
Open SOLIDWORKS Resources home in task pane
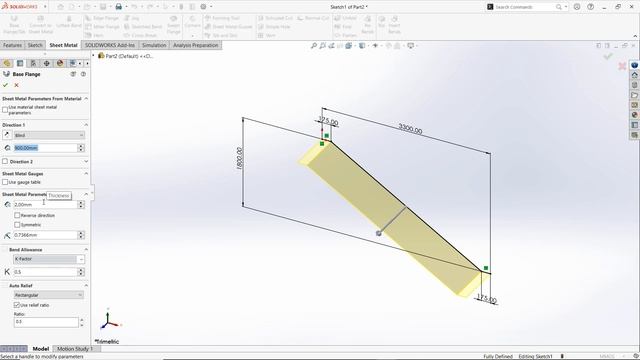(634, 75)
